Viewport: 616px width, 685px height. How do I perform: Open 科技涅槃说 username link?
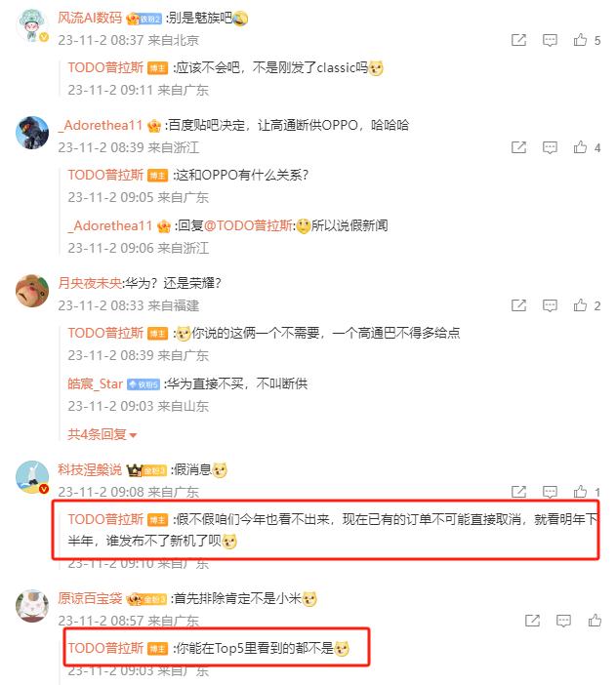90,470
